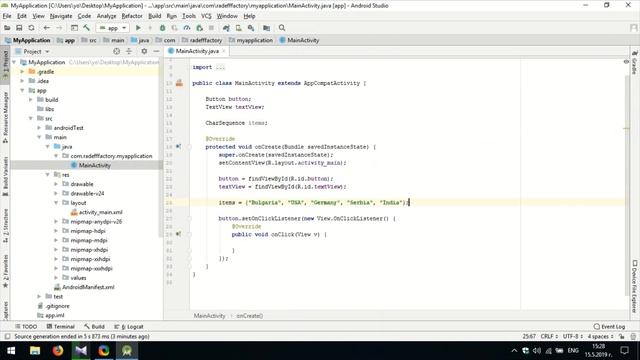
Task: Open the Logcat tool window
Action: tap(129, 327)
